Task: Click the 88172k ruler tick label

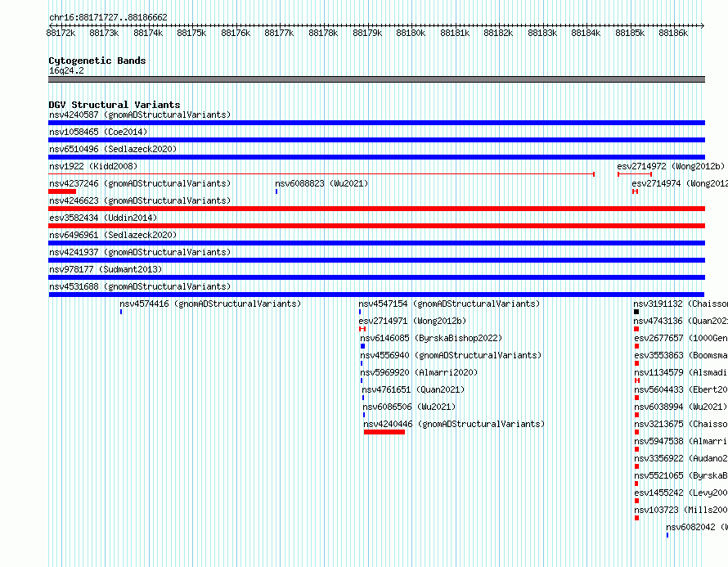Action: pos(61,33)
